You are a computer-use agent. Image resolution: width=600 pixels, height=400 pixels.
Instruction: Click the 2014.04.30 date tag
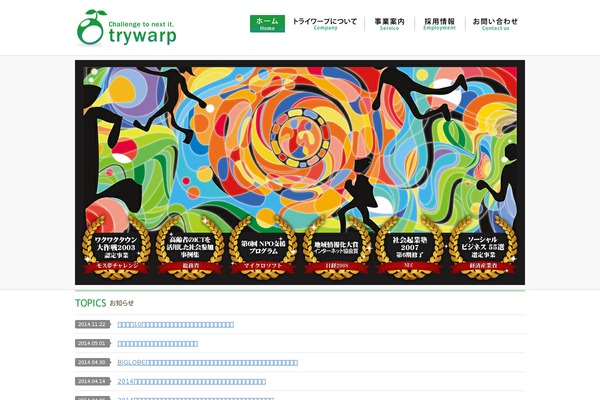(x=93, y=362)
